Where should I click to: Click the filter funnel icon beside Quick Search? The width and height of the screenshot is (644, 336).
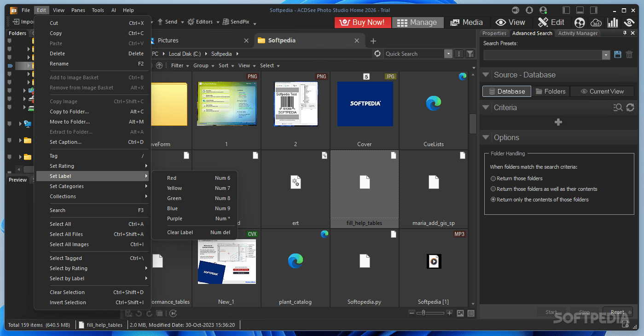[470, 54]
